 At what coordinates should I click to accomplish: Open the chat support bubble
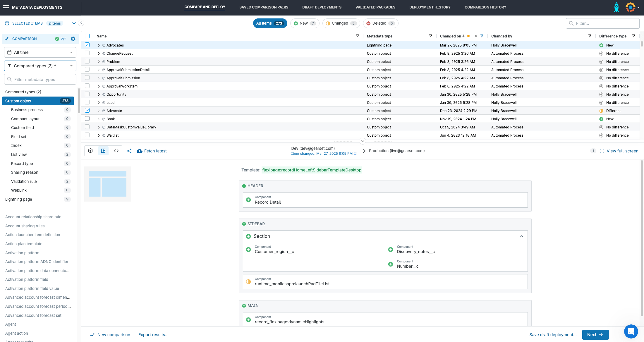pyautogui.click(x=631, y=331)
